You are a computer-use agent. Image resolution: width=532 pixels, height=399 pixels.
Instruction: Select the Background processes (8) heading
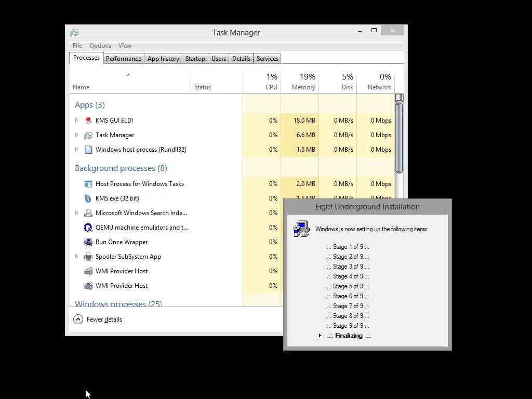(x=121, y=168)
